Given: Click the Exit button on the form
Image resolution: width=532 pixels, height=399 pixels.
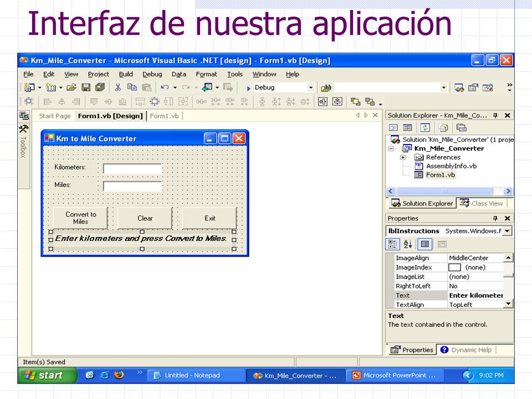Looking at the screenshot, I should click(x=209, y=218).
